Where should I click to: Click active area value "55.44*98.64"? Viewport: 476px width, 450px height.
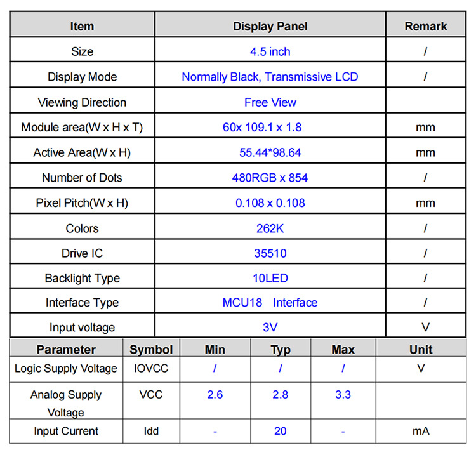270,152
